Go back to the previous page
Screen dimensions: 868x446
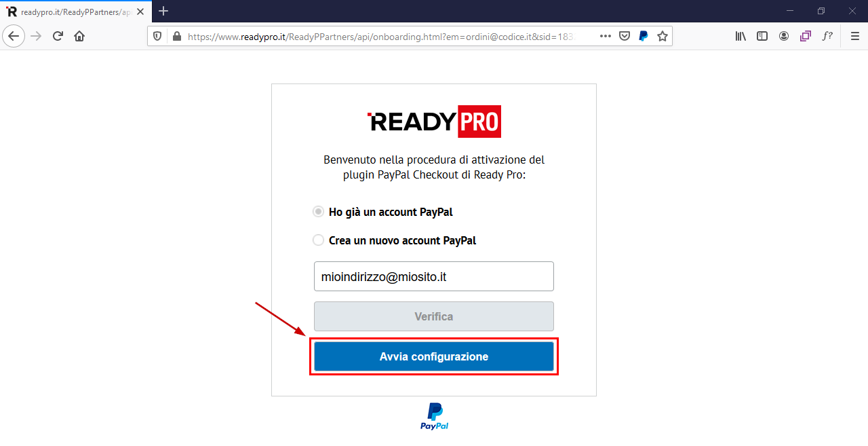click(14, 36)
